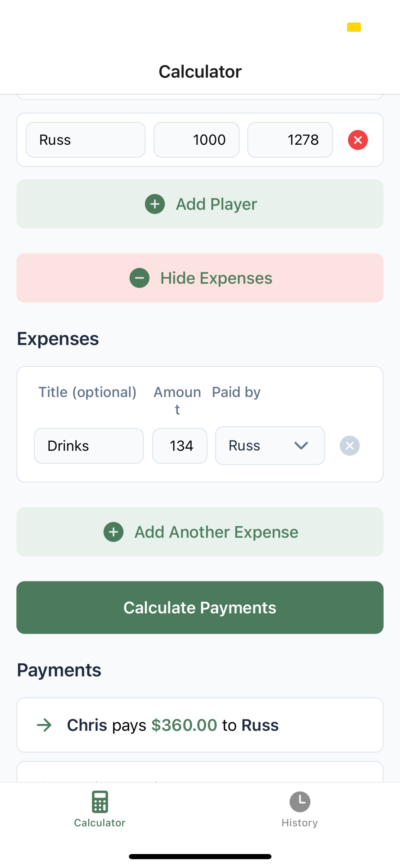Edit the 1278 cash-out field
This screenshot has height=868, width=400.
[x=290, y=140]
